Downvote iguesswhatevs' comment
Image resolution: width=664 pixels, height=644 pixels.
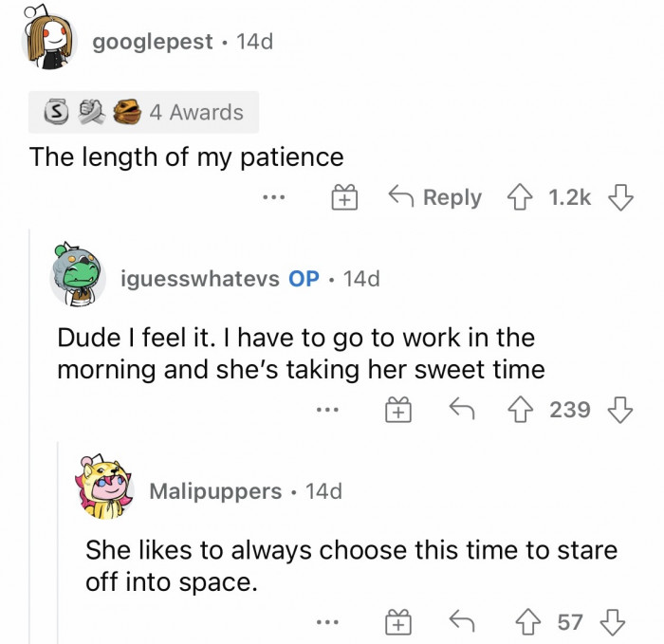tap(620, 410)
